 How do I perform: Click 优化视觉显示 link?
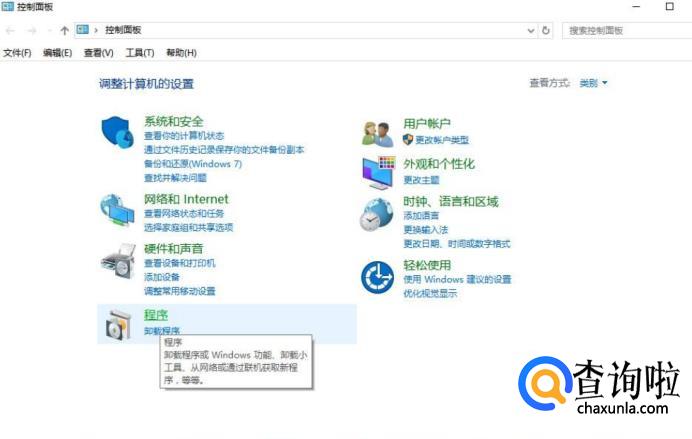430,293
